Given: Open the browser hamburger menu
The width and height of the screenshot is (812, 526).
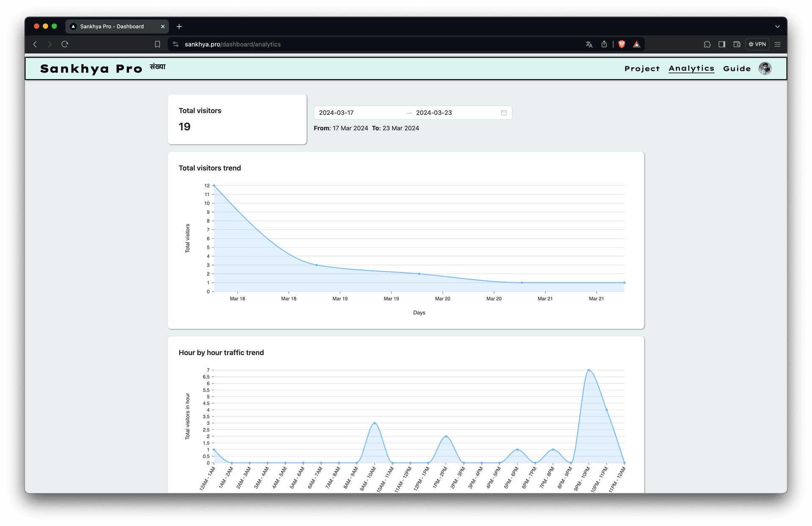Looking at the screenshot, I should coord(777,44).
